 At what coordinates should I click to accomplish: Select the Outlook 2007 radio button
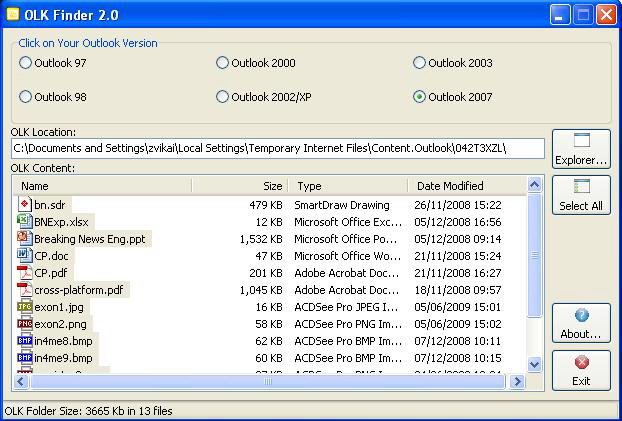point(419,97)
